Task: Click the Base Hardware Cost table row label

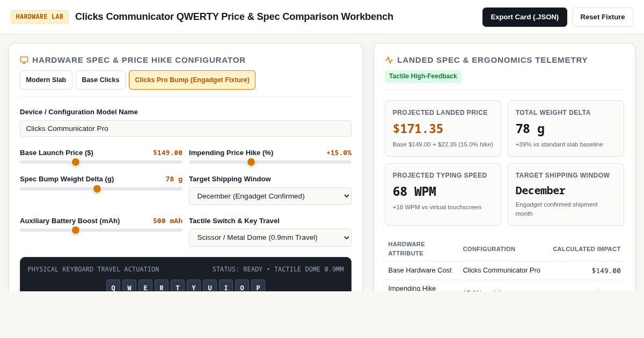Action: pyautogui.click(x=420, y=270)
